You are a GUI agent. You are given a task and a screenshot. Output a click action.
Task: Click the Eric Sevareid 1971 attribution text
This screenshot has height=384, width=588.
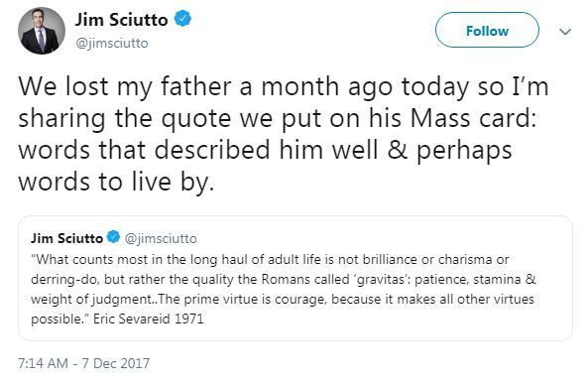pos(148,319)
